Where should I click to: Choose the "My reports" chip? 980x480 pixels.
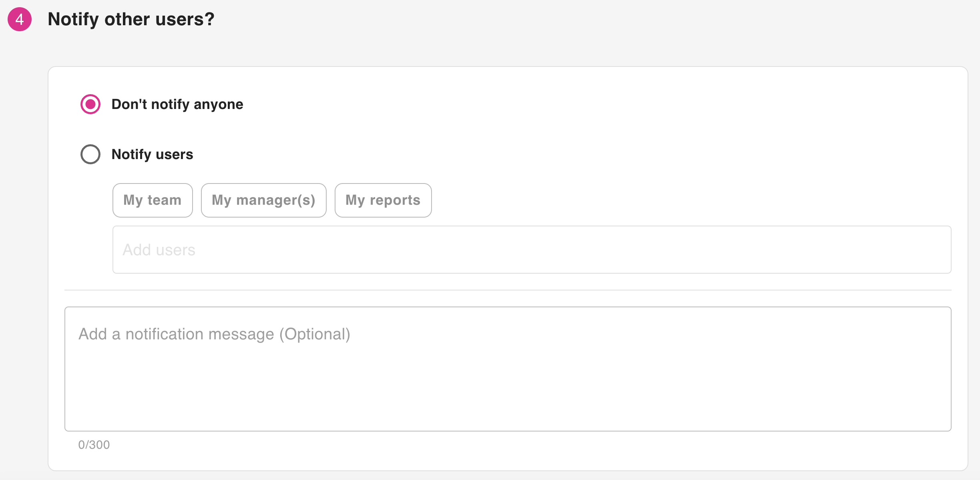(x=383, y=200)
